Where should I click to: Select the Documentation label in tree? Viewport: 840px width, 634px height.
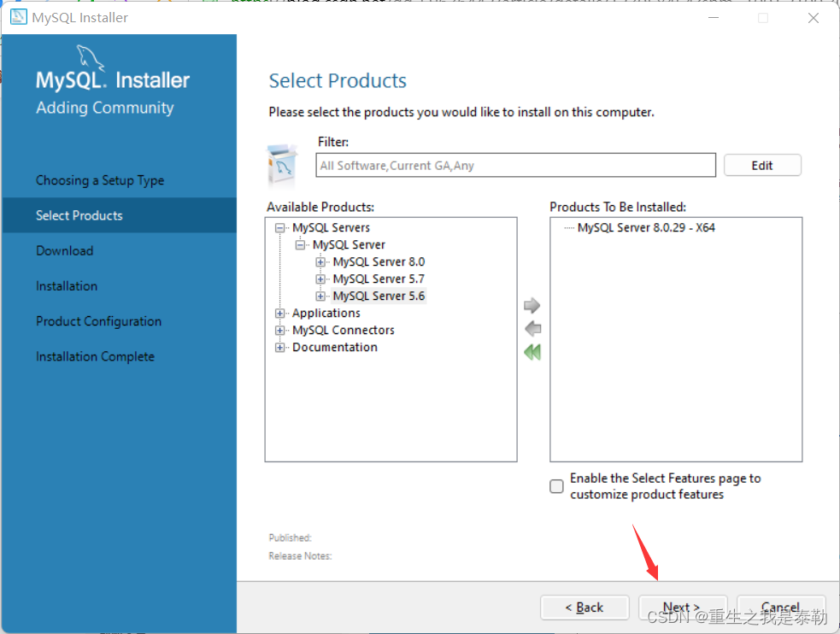tap(335, 348)
